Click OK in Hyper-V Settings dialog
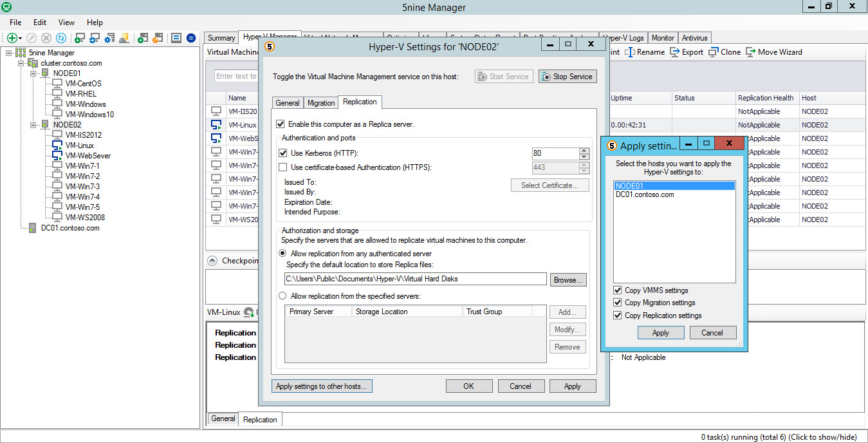 (468, 386)
